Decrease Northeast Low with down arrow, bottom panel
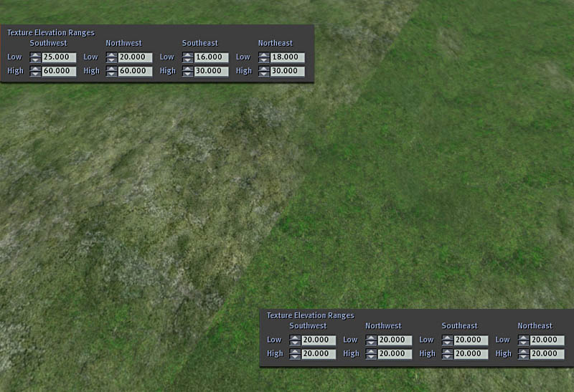Screen dimensions: 574x392 pos(524,343)
